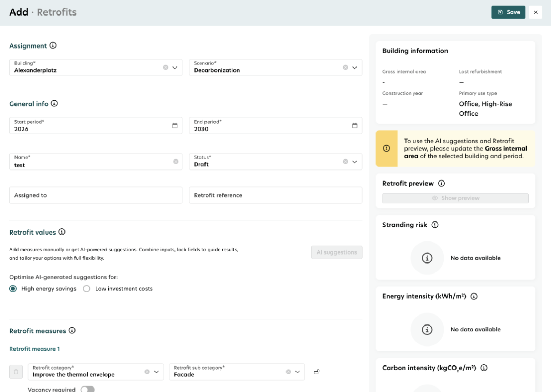Click the Construction year label
Viewport: 551px width, 392px height.
(402, 93)
